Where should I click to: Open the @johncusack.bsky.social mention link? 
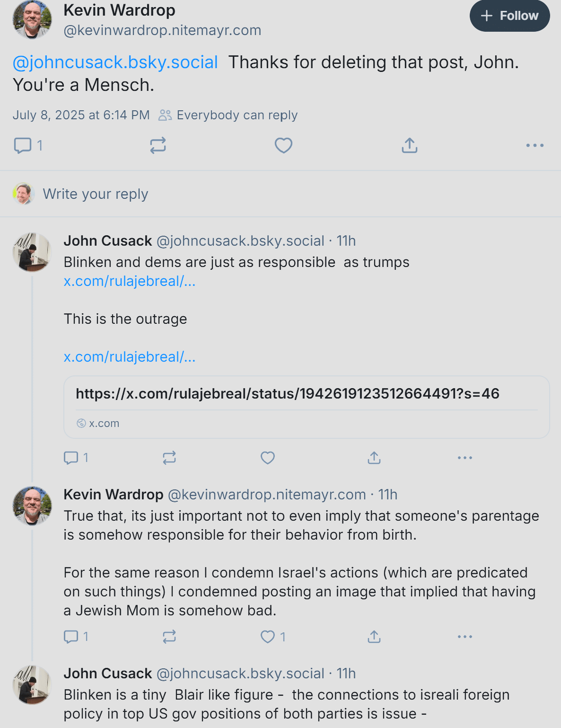click(115, 62)
